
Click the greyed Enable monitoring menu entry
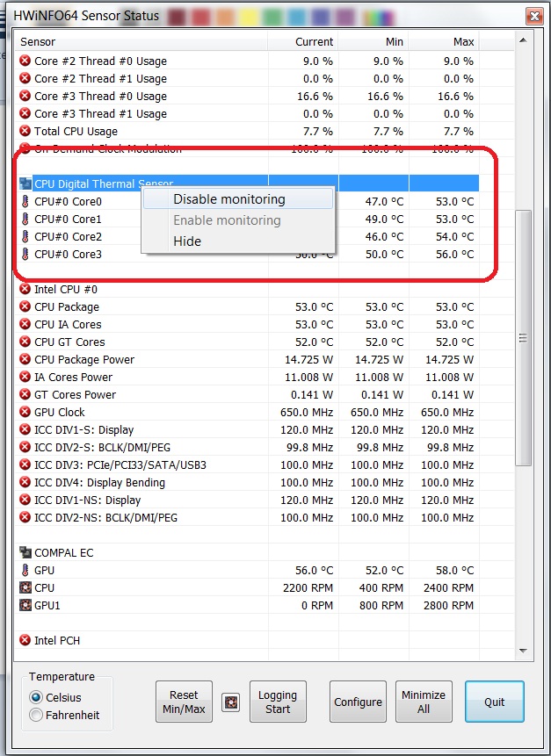238,220
